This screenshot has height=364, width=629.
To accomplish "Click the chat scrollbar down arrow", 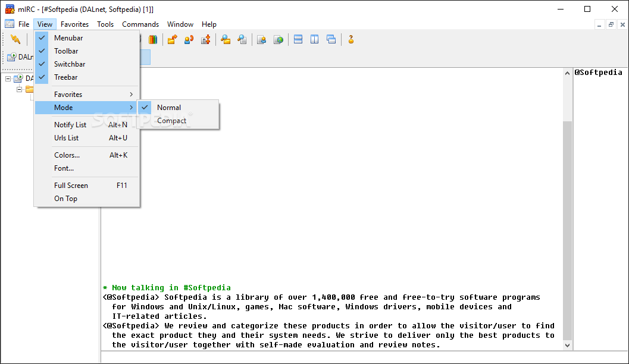I will [567, 345].
